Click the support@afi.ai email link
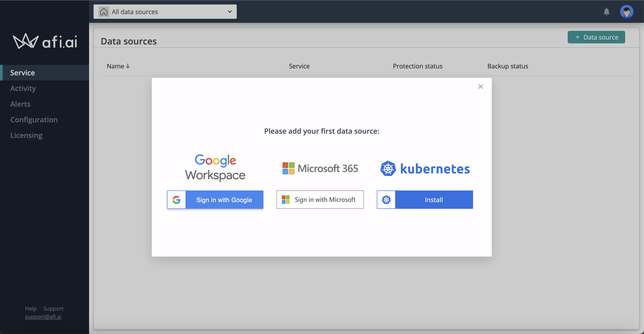The image size is (644, 334). (x=43, y=317)
